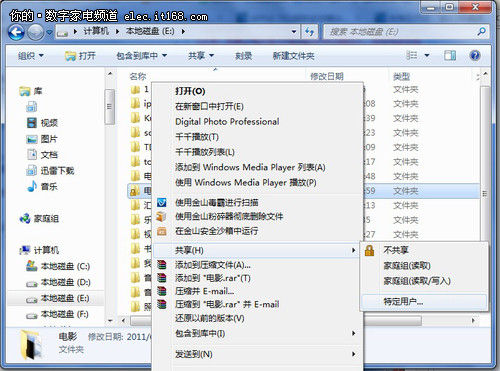
Task: Click 使用金山毒霸进行扫描 shield icon
Action: pos(162,202)
